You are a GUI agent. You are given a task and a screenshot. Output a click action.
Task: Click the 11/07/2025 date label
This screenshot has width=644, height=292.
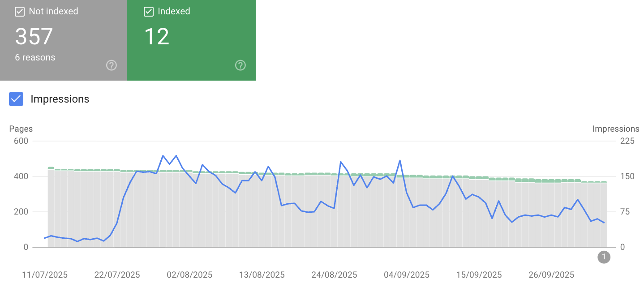(44, 275)
